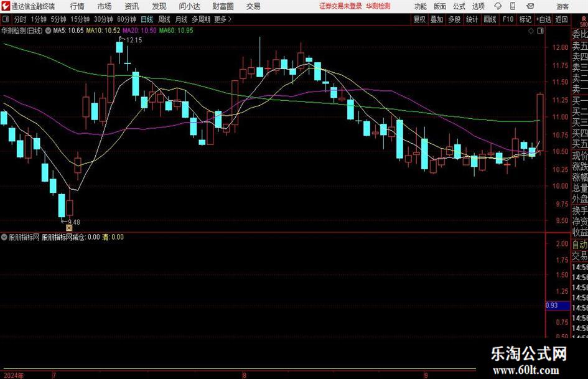588x379 pixels.
Task: Click the 自动 label in the side panel
Action: pyautogui.click(x=580, y=245)
